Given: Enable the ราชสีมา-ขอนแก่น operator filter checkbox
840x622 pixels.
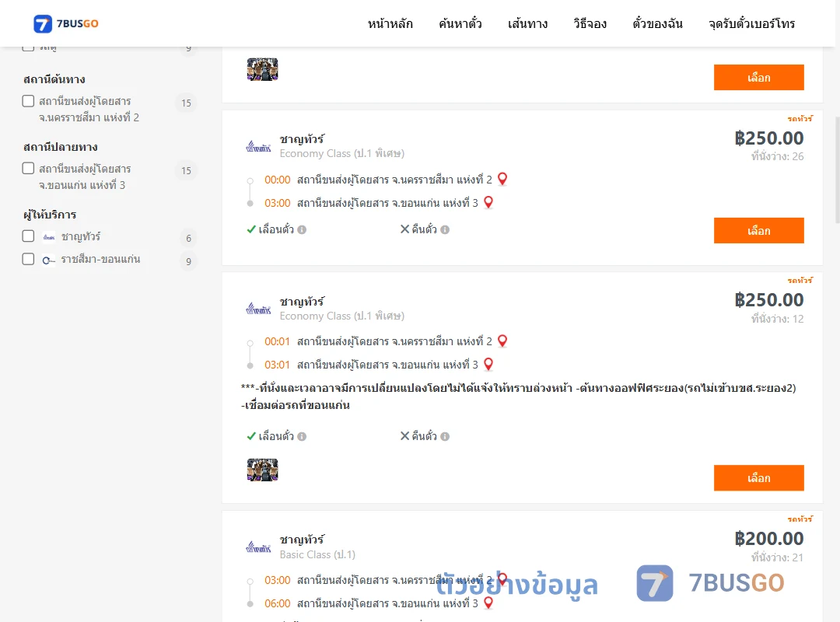Looking at the screenshot, I should click(x=29, y=260).
